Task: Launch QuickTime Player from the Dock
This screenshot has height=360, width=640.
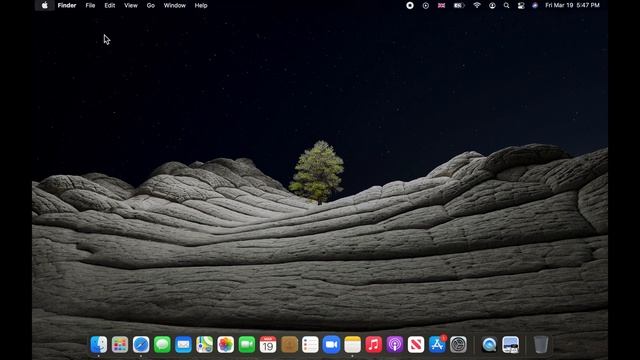Action: (489, 344)
